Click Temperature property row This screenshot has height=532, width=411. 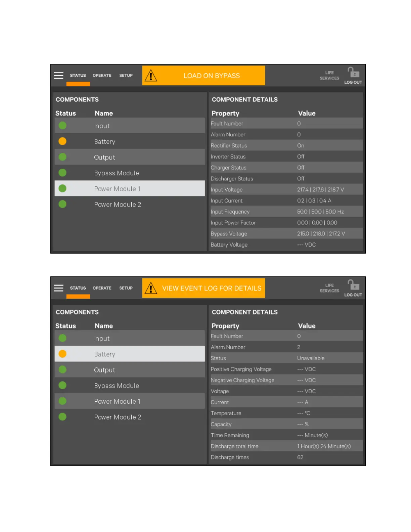286,413
